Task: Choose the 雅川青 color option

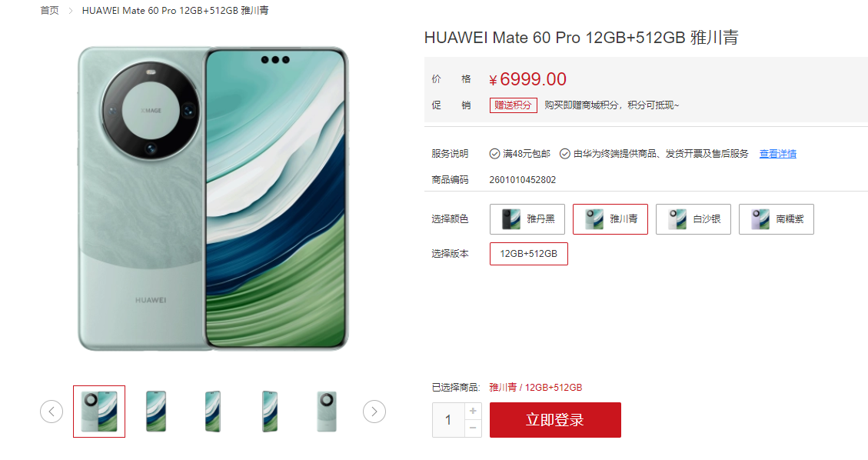Action: coord(610,219)
